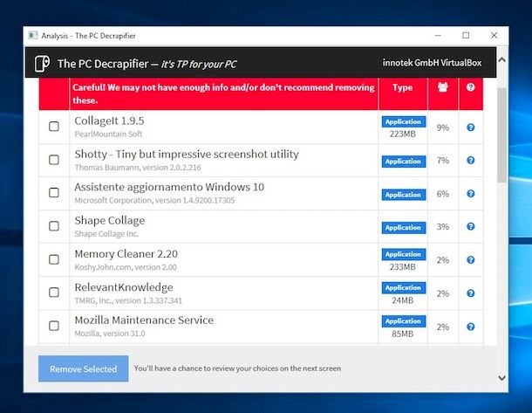The width and height of the screenshot is (532, 413).
Task: Click the PC Decrapifier toilet paper logo
Action: click(x=43, y=64)
